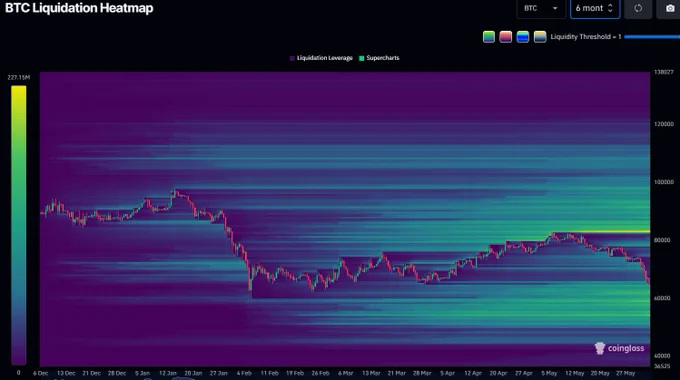The image size is (680, 380).
Task: Click the 20 Apr date axis label
Action: 498,373
